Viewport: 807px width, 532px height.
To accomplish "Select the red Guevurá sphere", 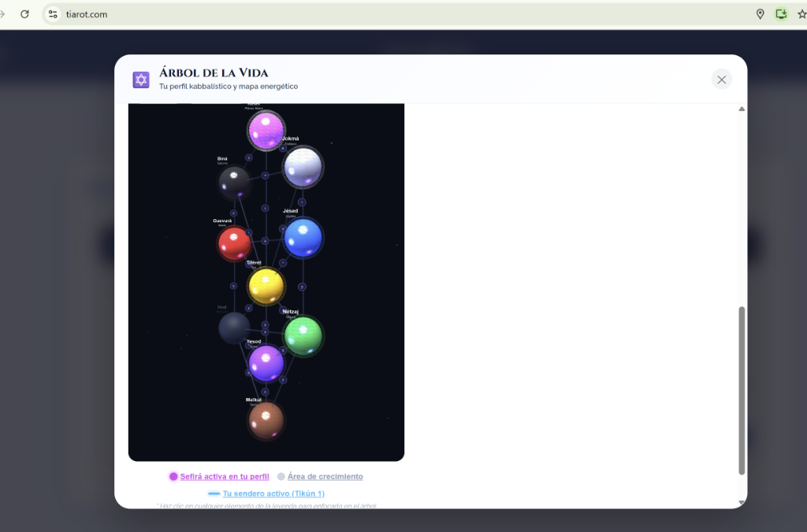I will point(234,243).
